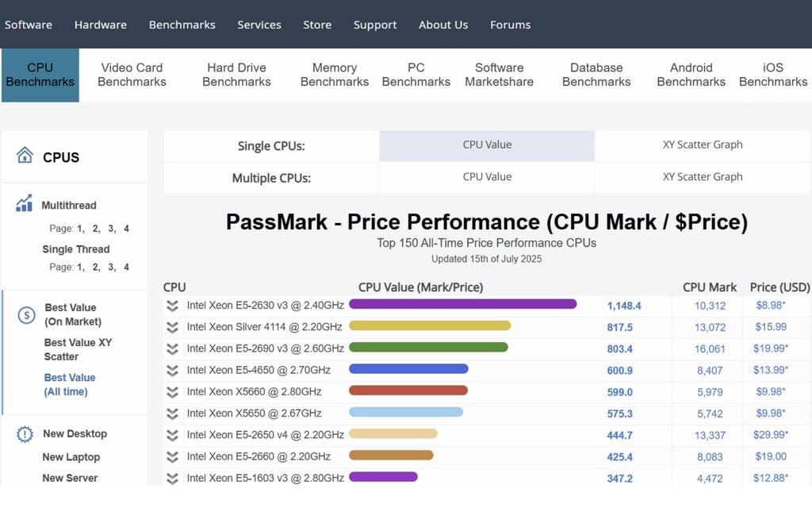Expand Intel Xeon E5-4650 row chevron
This screenshot has width=812, height=508.
point(172,371)
